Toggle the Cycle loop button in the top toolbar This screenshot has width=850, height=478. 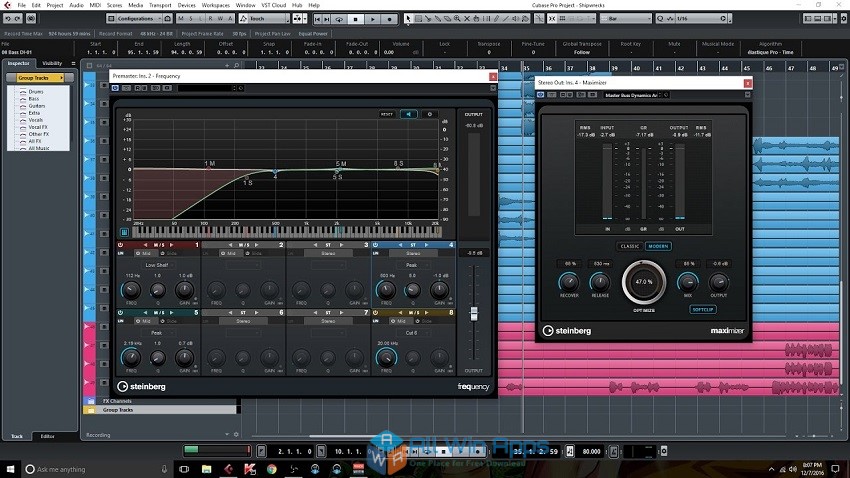point(339,19)
